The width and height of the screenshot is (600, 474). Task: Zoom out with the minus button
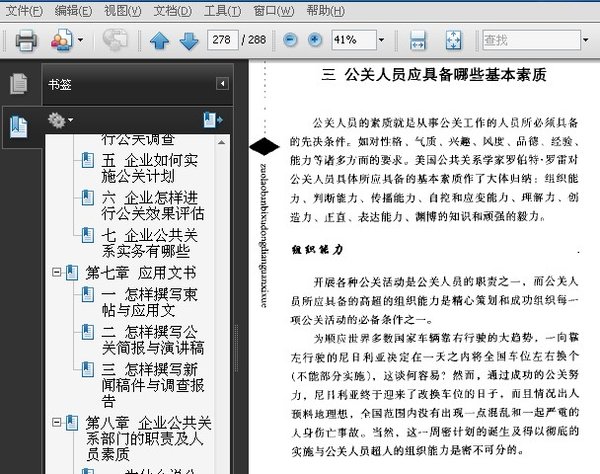290,40
